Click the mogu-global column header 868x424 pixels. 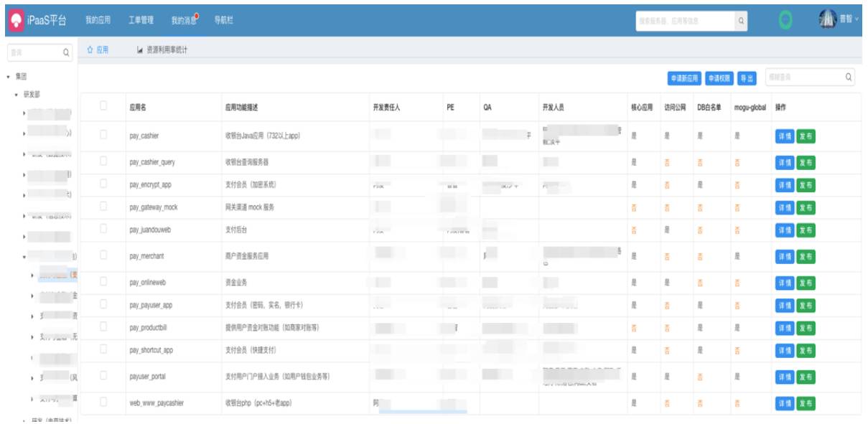[750, 107]
